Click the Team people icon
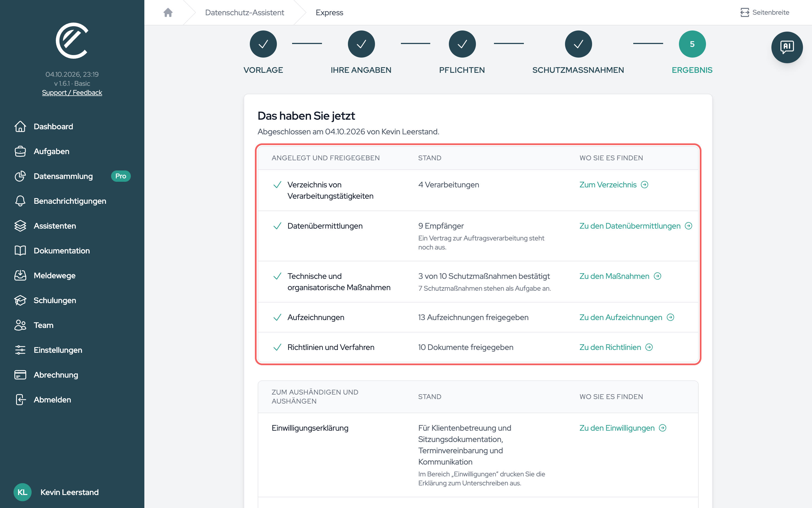The image size is (812, 508). coord(20,325)
